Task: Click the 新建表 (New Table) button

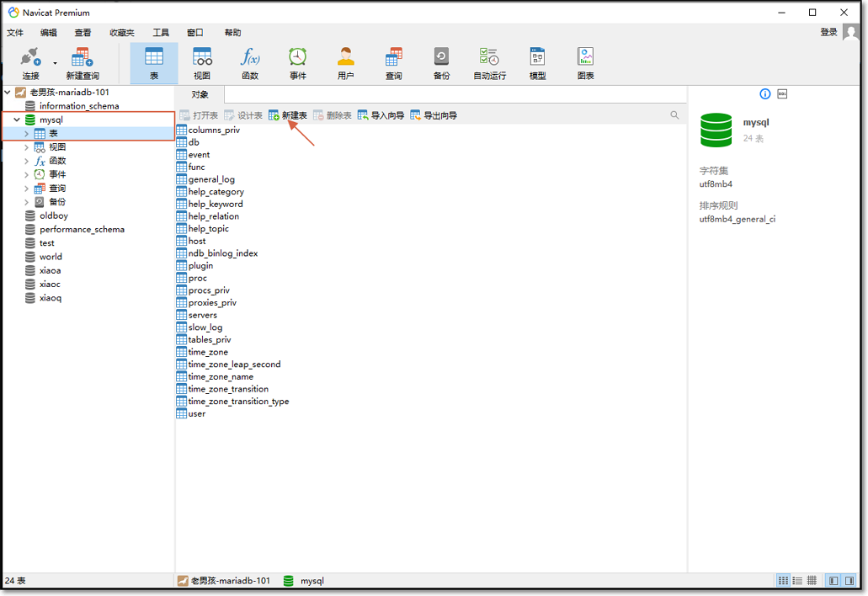Action: [x=288, y=115]
